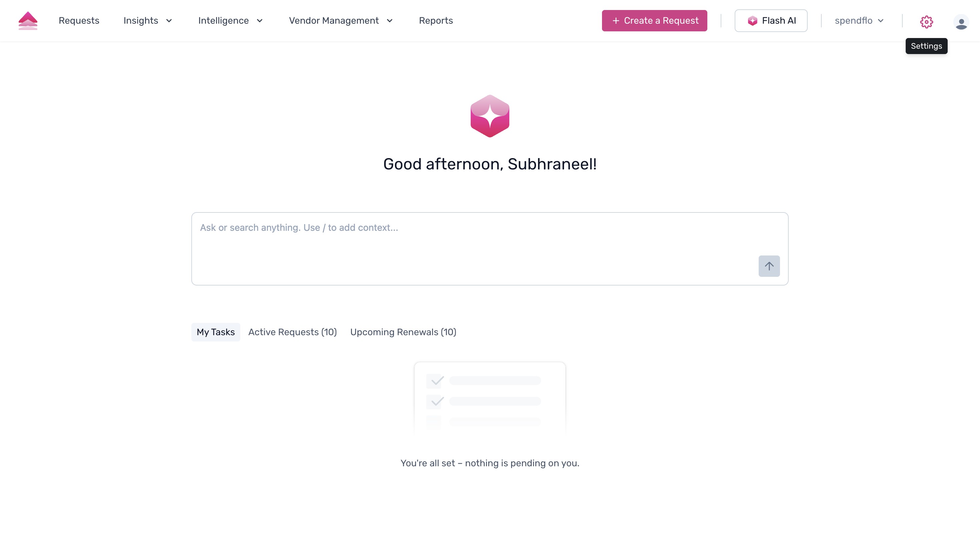Expand the spendflo workspace dropdown

pyautogui.click(x=859, y=21)
